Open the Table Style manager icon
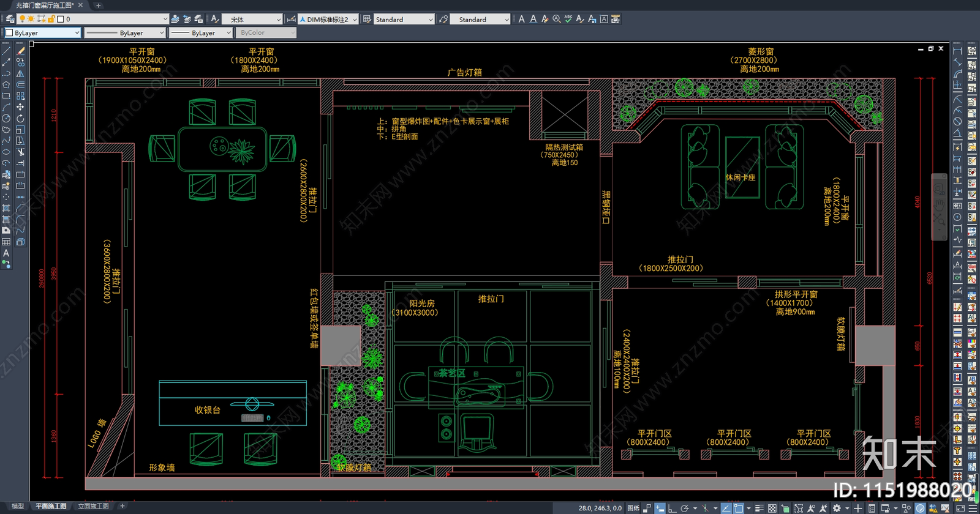 367,19
